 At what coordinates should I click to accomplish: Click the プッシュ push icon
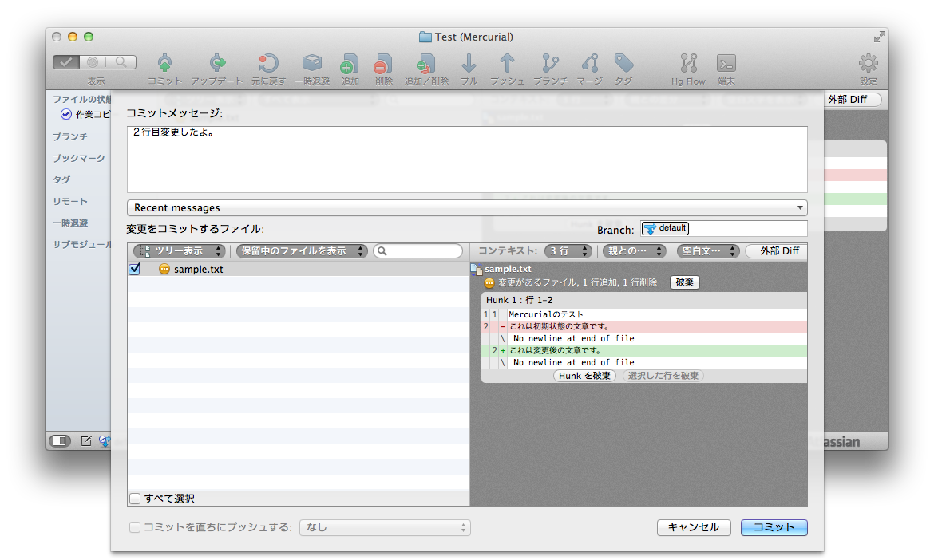507,63
